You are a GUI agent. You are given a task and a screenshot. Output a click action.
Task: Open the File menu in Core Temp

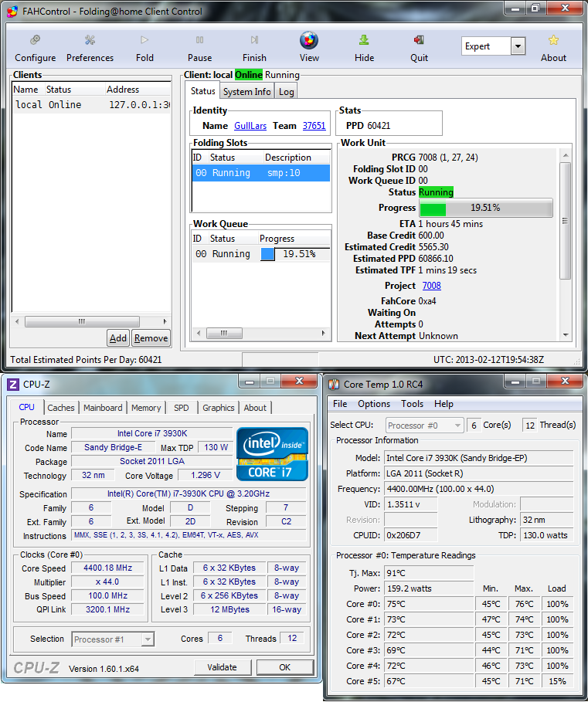click(x=340, y=404)
